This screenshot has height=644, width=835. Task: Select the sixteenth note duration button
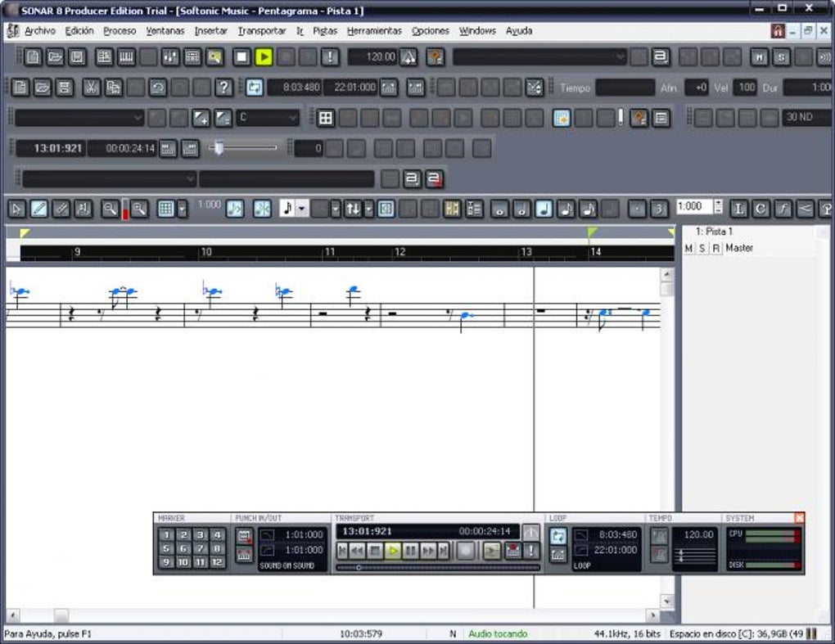click(588, 209)
